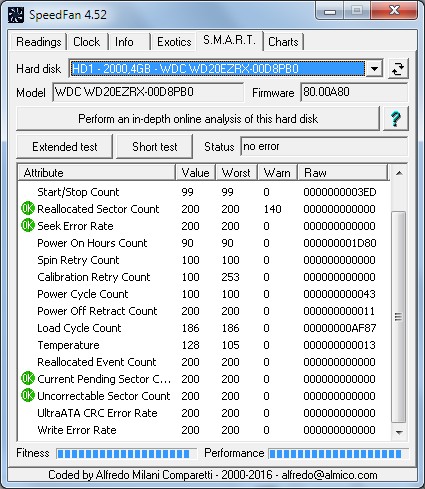
Task: Click the list scroll up arrow
Action: point(399,173)
